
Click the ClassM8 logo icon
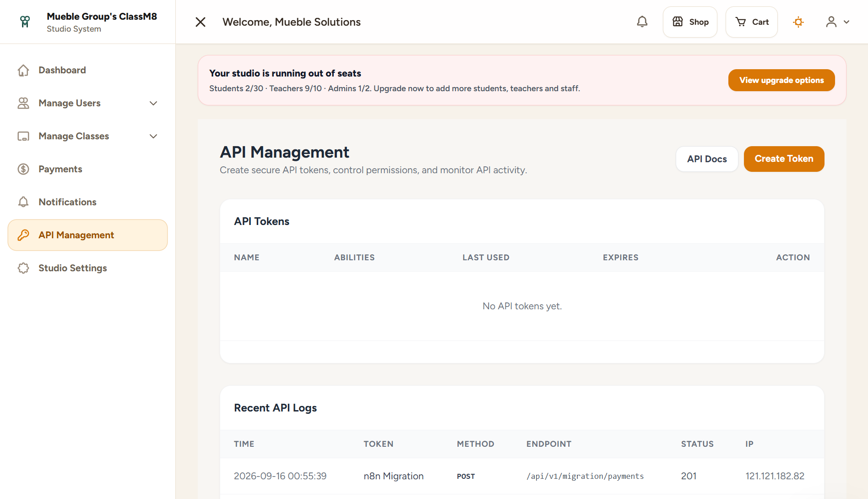(25, 22)
